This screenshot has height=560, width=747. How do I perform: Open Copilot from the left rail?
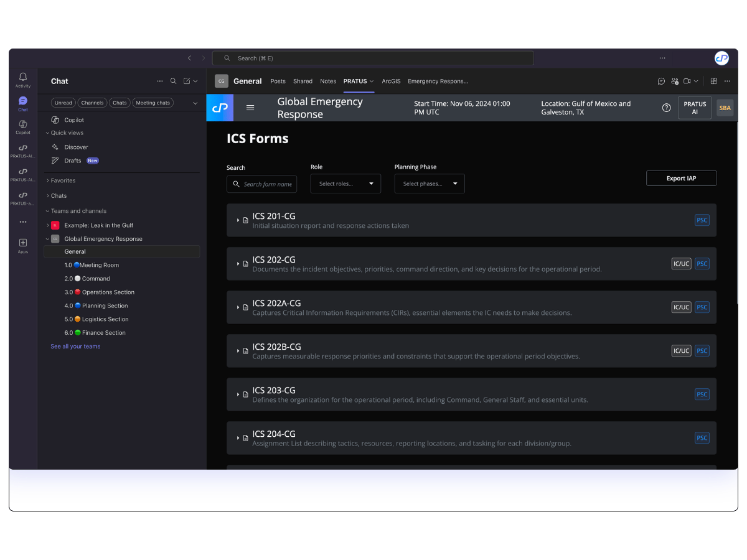23,127
